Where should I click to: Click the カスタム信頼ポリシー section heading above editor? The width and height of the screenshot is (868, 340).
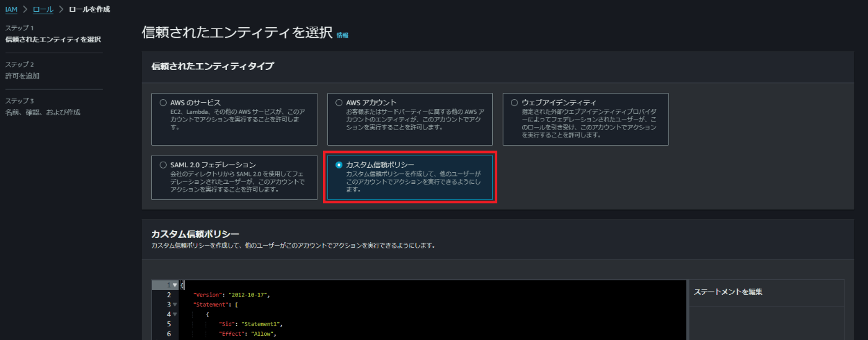(x=195, y=233)
